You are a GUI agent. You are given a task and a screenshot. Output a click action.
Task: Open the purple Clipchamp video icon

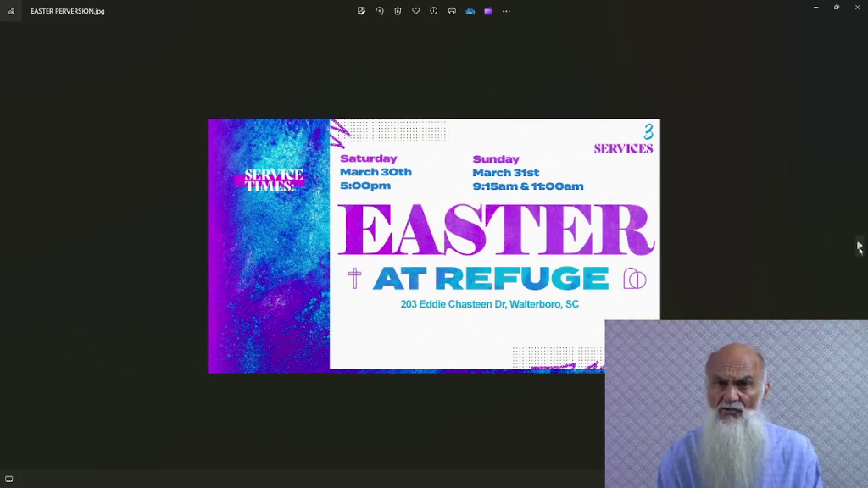coord(488,11)
